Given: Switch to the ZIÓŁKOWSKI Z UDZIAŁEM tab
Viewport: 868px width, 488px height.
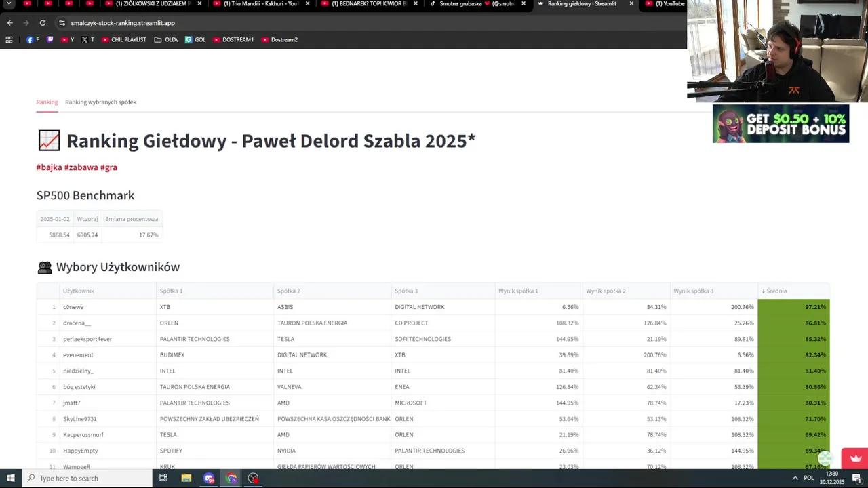Looking at the screenshot, I should [x=153, y=3].
